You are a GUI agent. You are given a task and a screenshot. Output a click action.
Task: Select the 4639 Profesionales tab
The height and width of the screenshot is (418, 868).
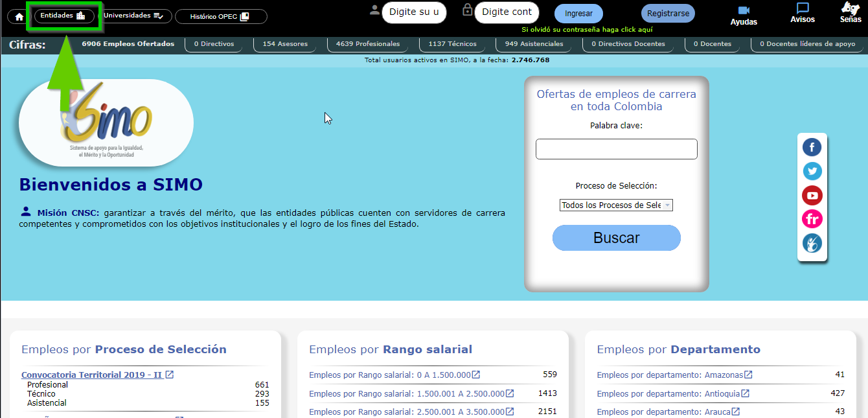(368, 44)
